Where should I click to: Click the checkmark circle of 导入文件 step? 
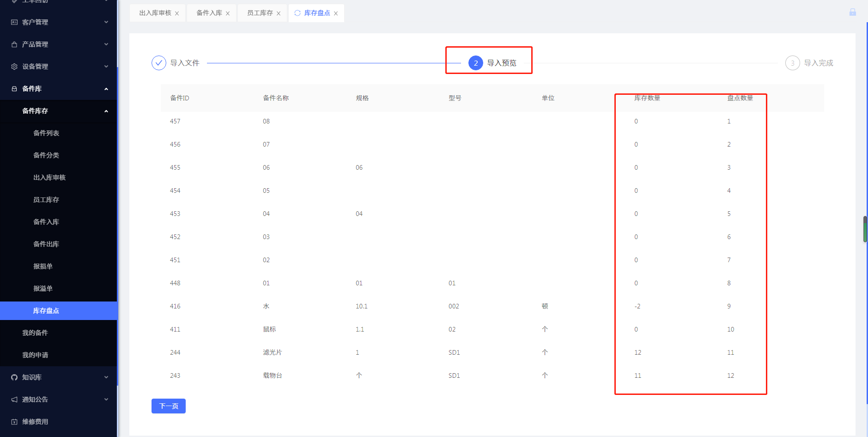(158, 62)
